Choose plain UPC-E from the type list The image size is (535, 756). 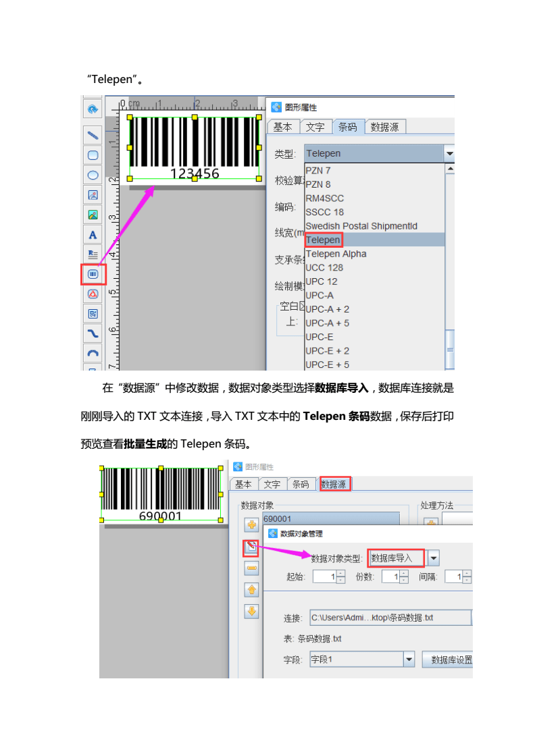coord(374,337)
